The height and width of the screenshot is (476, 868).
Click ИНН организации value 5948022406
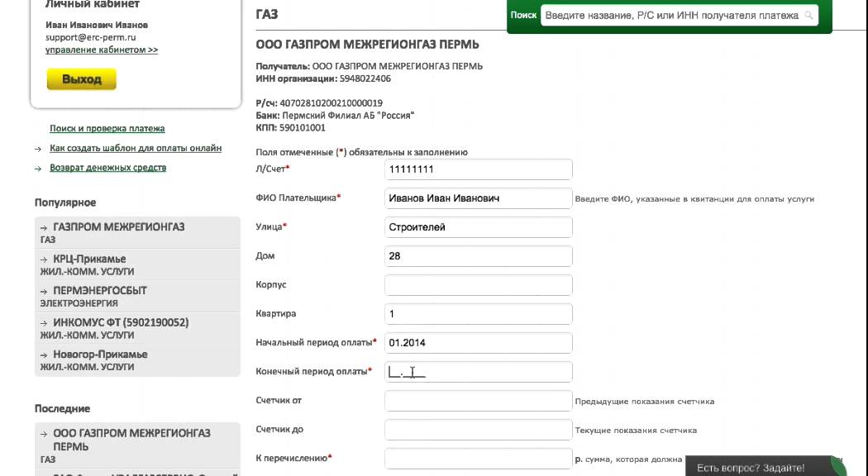[x=365, y=79]
